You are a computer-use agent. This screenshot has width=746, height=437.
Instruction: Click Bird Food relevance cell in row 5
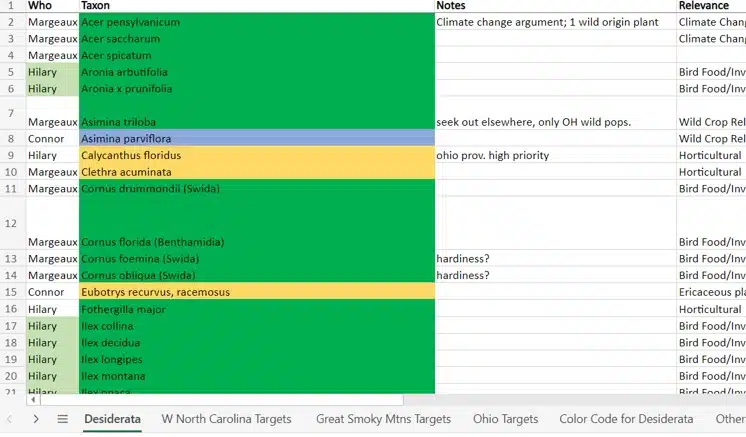[711, 72]
